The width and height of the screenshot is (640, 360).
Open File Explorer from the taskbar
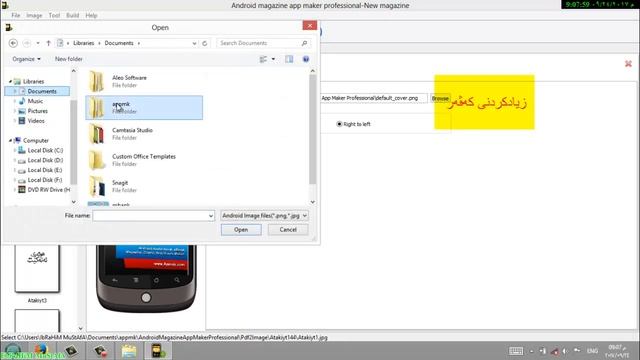129,351
